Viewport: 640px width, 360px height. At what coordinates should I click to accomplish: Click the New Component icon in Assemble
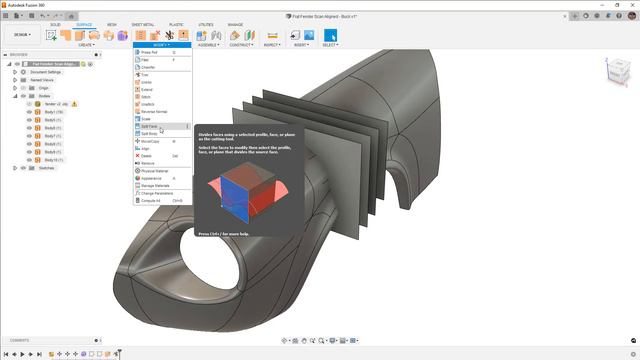click(201, 36)
